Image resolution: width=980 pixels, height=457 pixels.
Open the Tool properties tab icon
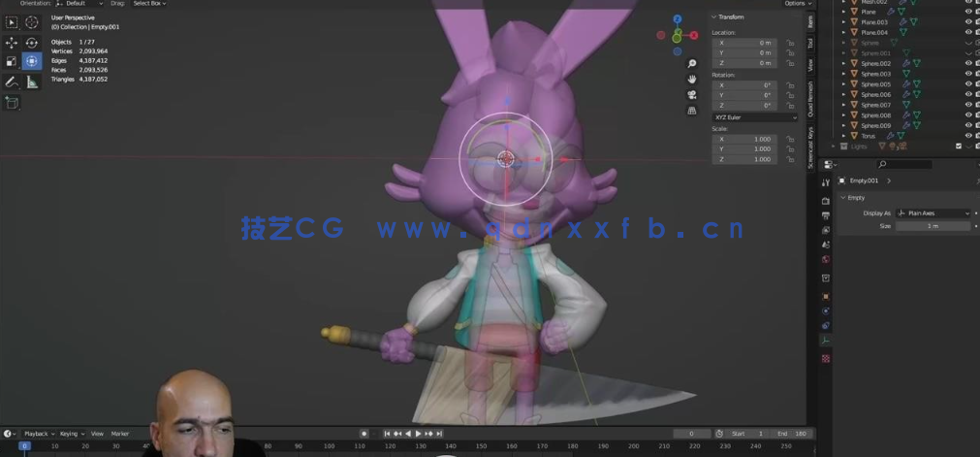(826, 182)
